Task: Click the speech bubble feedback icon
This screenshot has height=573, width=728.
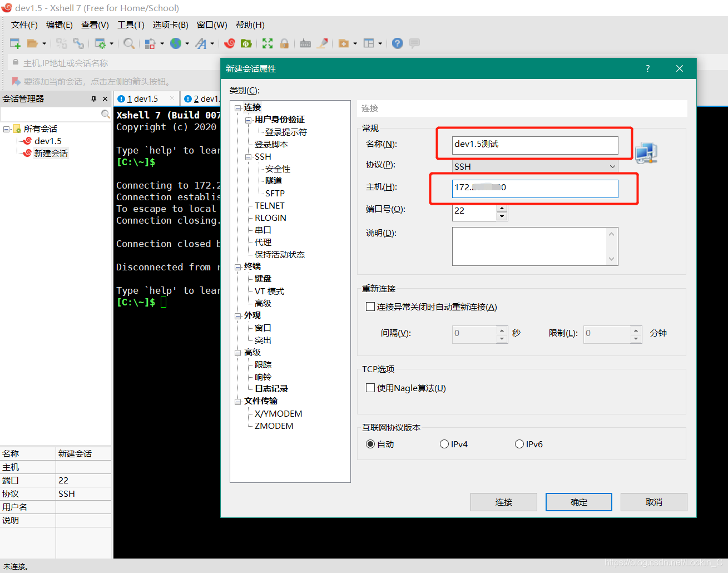Action: (x=414, y=43)
